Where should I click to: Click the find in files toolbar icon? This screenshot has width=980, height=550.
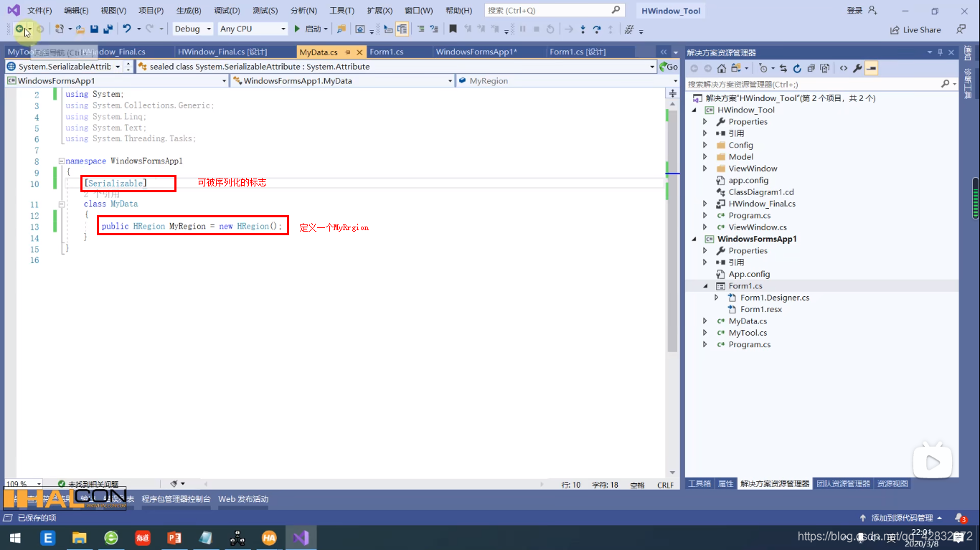pyautogui.click(x=341, y=29)
